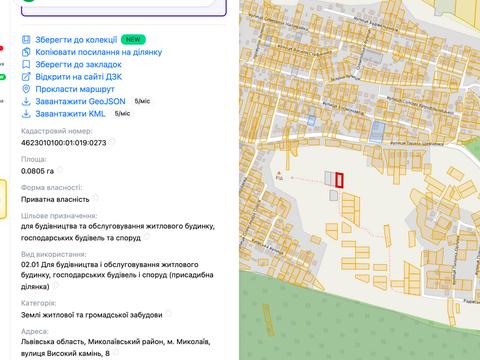Click the copy icon beside 0.0805 га
480x360 pixels.
pyautogui.click(x=60, y=170)
